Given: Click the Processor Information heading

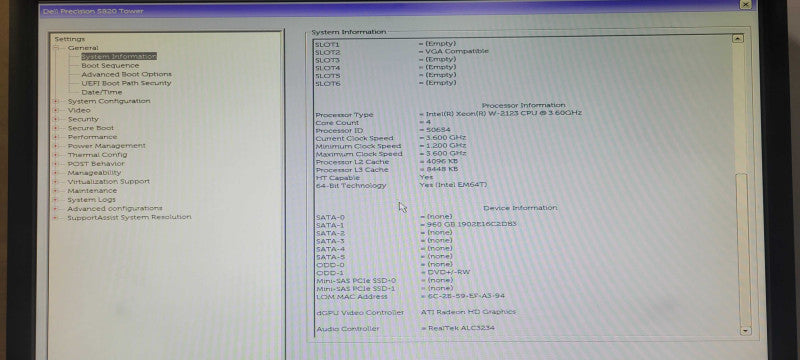Looking at the screenshot, I should click(x=523, y=106).
